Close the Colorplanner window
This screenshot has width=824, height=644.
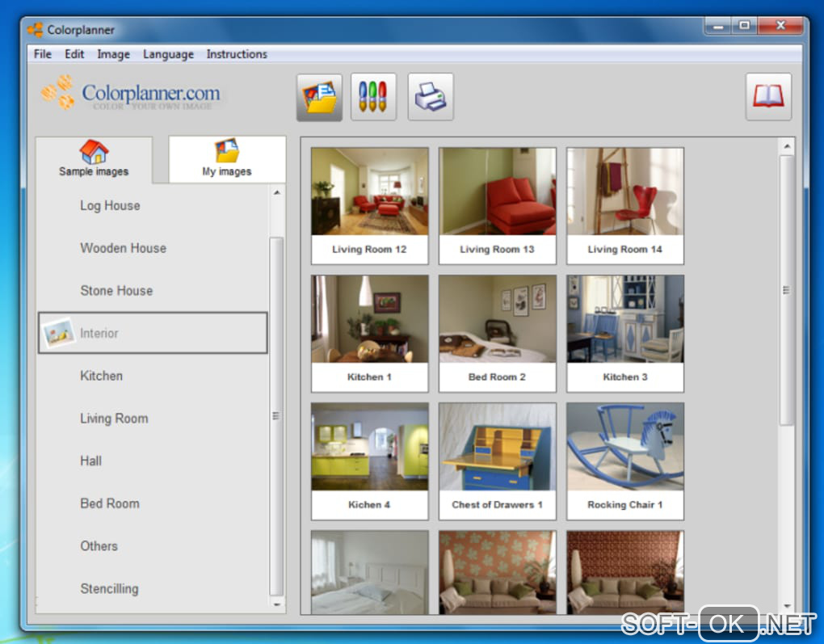pyautogui.click(x=780, y=25)
